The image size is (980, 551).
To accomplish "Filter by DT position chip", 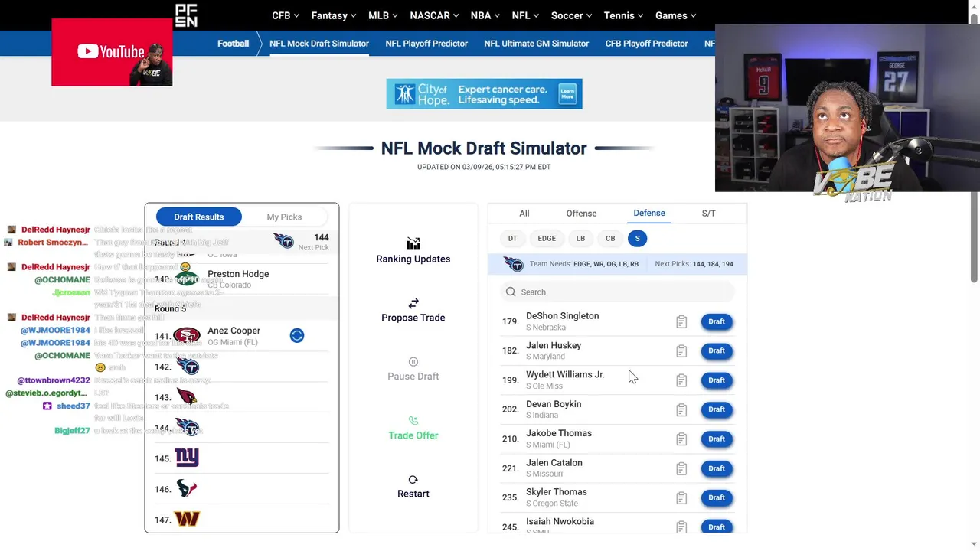I will pos(513,238).
